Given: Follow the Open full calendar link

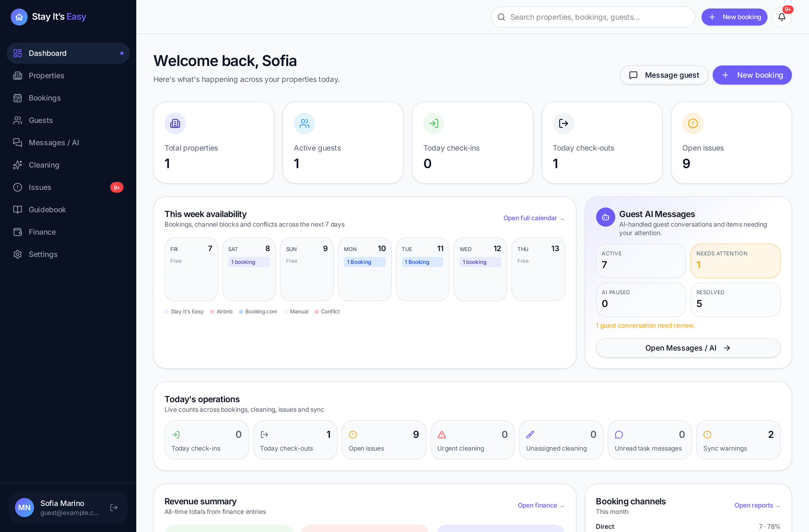Looking at the screenshot, I should 533,218.
